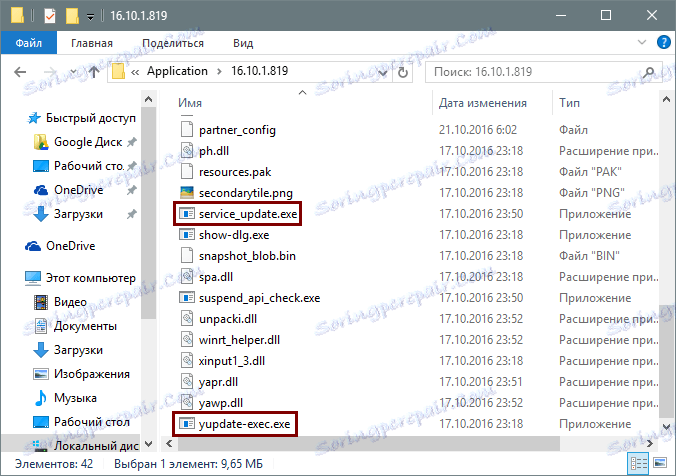Select Этот компьютер in navigation pane

pyautogui.click(x=91, y=278)
